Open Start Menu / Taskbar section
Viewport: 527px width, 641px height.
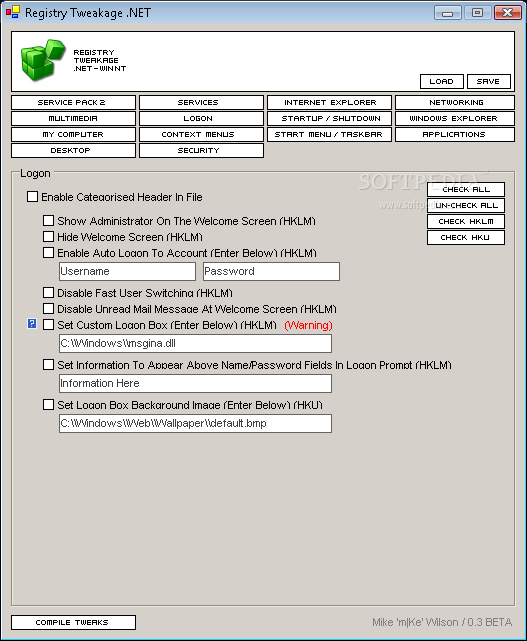pyautogui.click(x=329, y=134)
